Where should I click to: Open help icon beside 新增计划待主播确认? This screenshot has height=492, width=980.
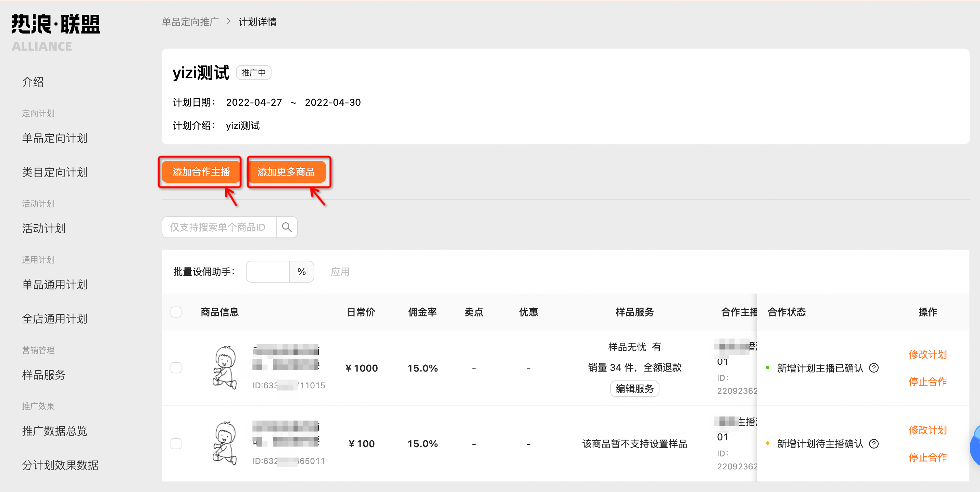pos(874,444)
